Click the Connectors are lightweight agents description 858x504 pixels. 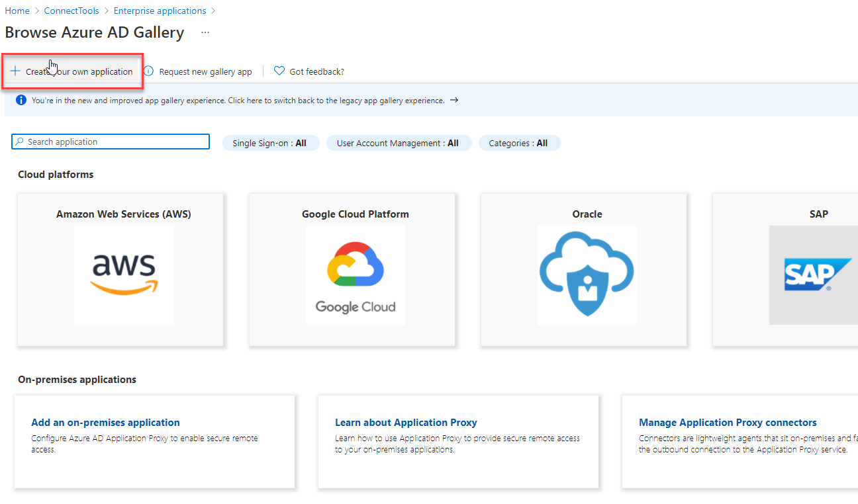point(748,444)
